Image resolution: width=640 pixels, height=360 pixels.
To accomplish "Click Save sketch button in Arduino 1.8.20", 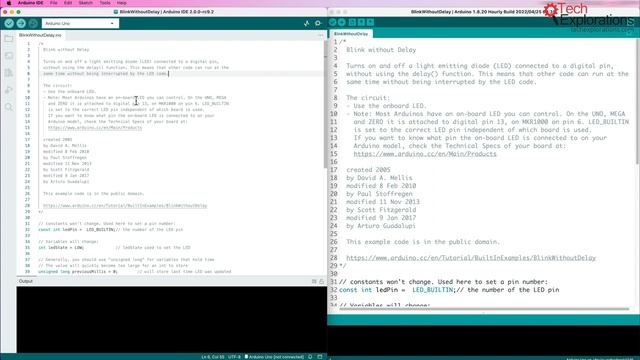I will [370, 22].
